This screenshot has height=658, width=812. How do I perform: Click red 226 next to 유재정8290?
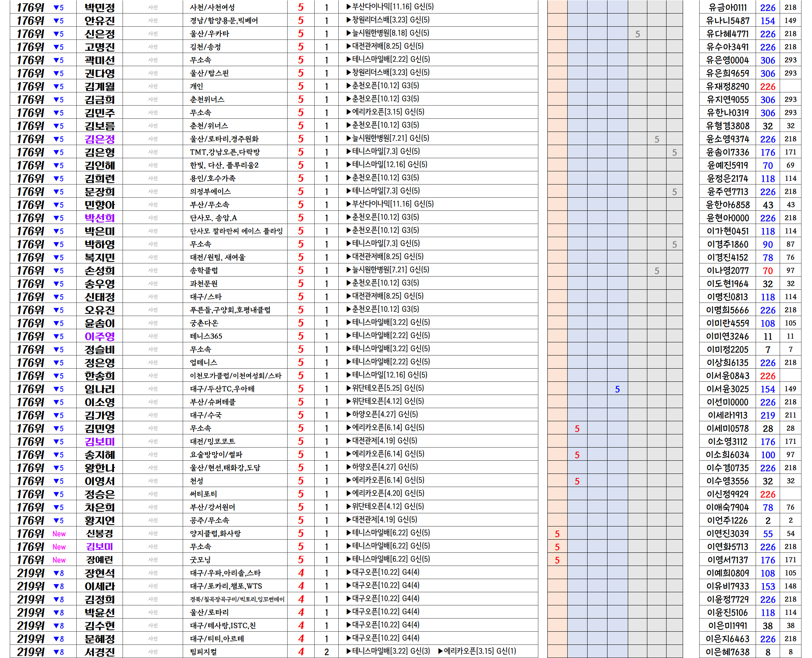(x=768, y=87)
